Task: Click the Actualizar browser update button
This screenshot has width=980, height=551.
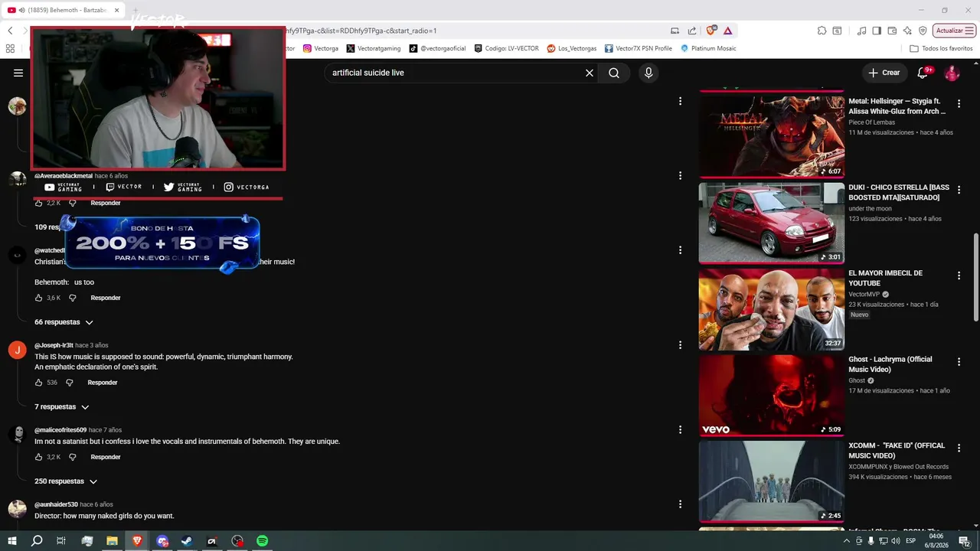Action: [x=954, y=31]
